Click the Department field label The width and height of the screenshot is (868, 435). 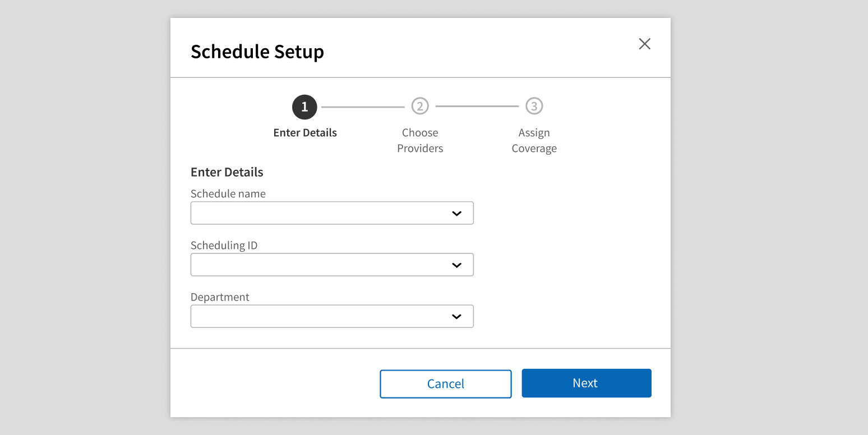[x=220, y=297]
